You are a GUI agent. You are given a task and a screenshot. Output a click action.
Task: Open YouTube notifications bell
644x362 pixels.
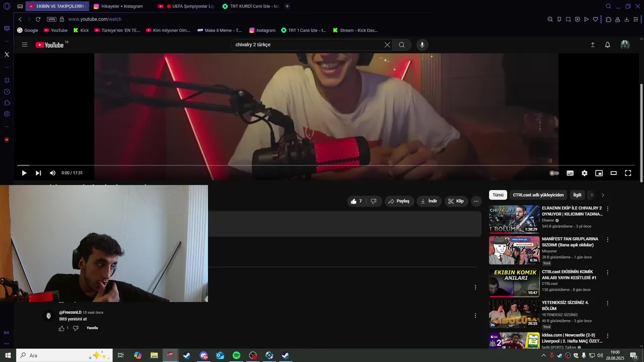[x=607, y=45]
